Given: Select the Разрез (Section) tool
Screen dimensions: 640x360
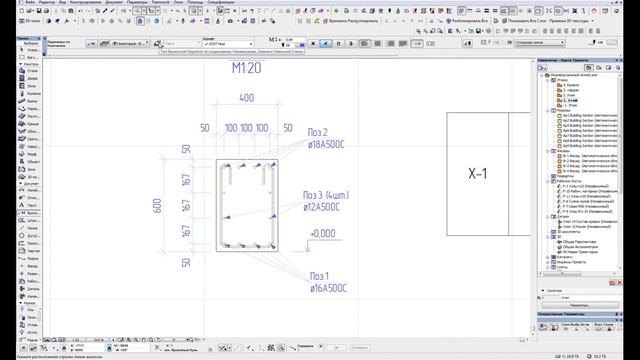Looking at the screenshot, I should click(x=29, y=258).
